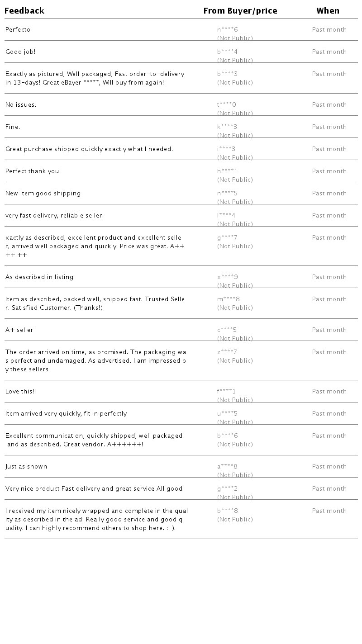Viewport: 362px width, 644px height.
Task: Select the "Perfect thank you!" feedback comment
Action: (x=33, y=171)
